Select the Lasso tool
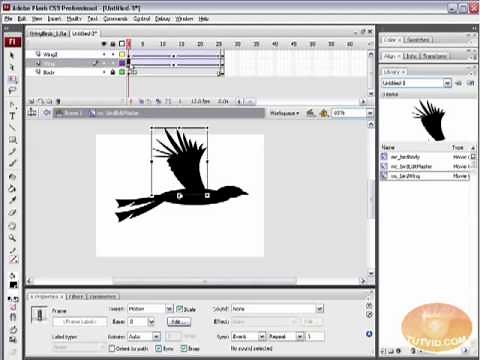This screenshot has height=360, width=480. coord(12,91)
